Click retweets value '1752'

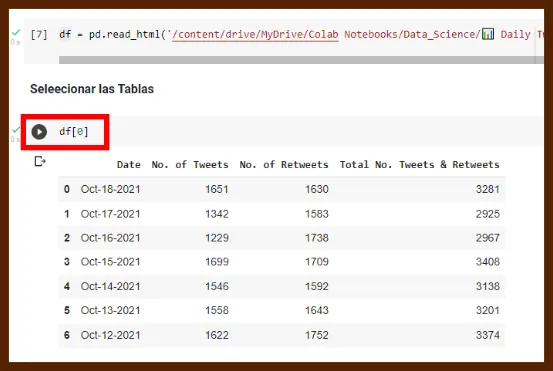point(317,335)
